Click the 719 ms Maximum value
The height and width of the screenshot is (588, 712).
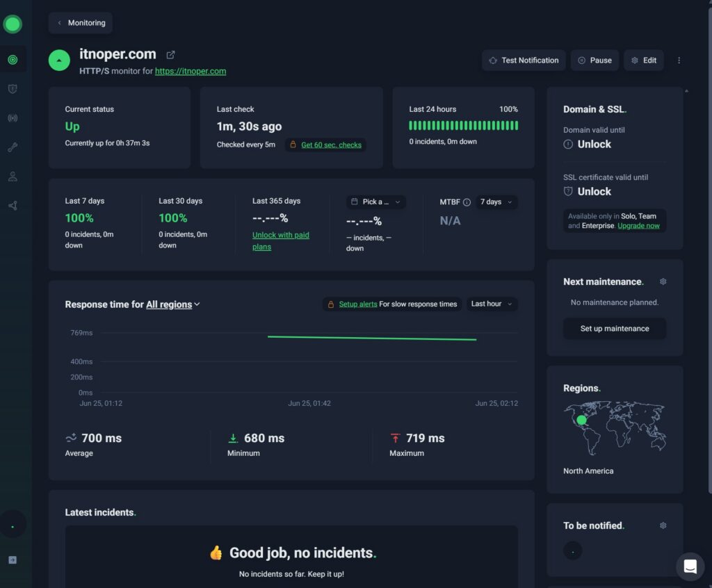coord(425,438)
